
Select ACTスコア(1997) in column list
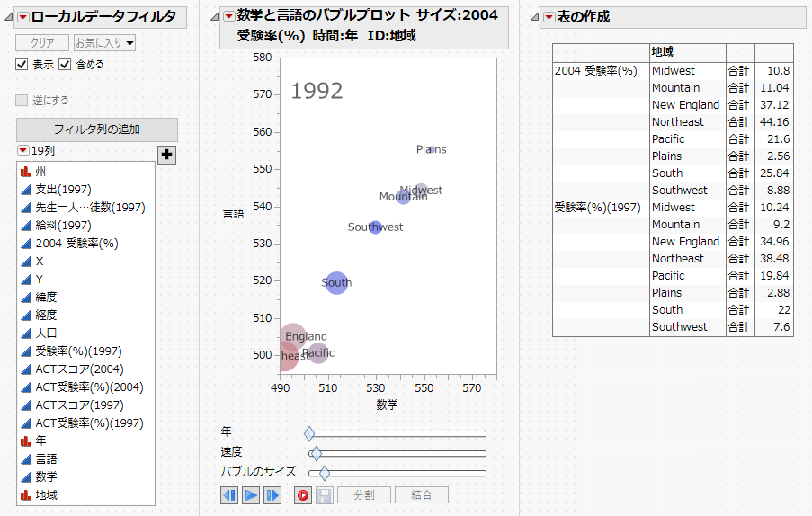tap(80, 405)
